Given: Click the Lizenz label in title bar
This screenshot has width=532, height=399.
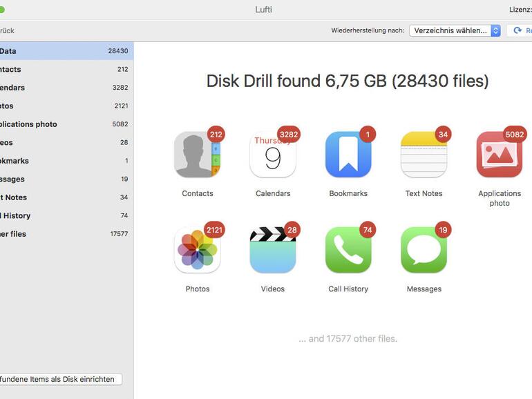Looking at the screenshot, I should tap(520, 10).
